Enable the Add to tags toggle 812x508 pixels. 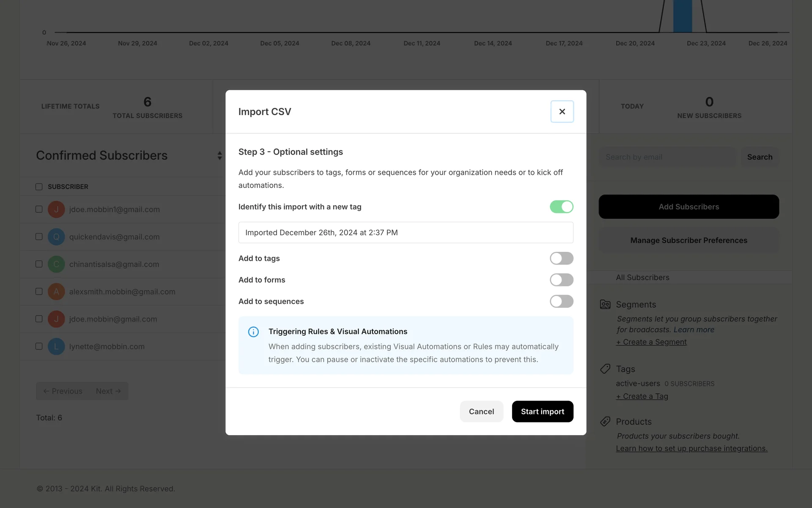click(561, 258)
